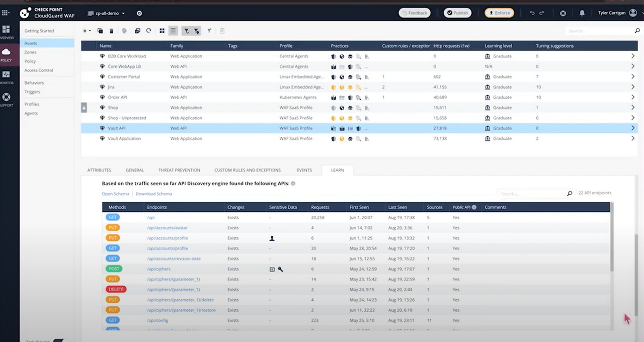Click the Support life-ring sidebar icon
644x342 pixels.
point(6,98)
